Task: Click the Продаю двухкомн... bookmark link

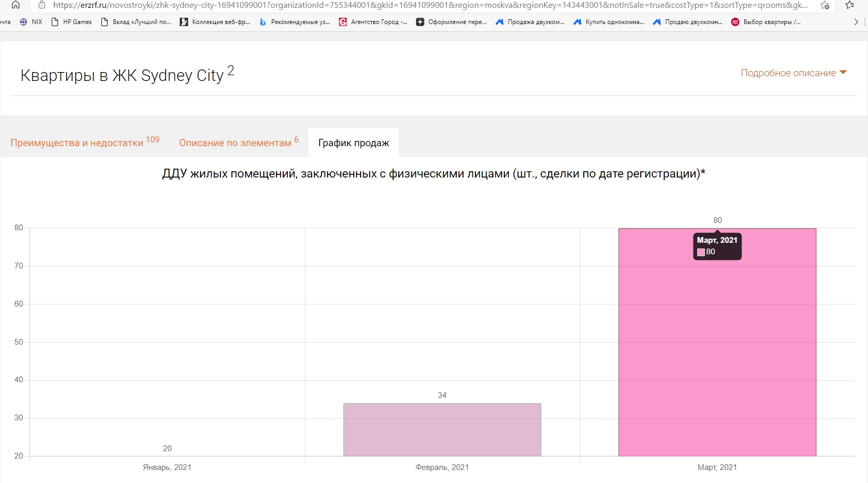Action: [x=688, y=22]
